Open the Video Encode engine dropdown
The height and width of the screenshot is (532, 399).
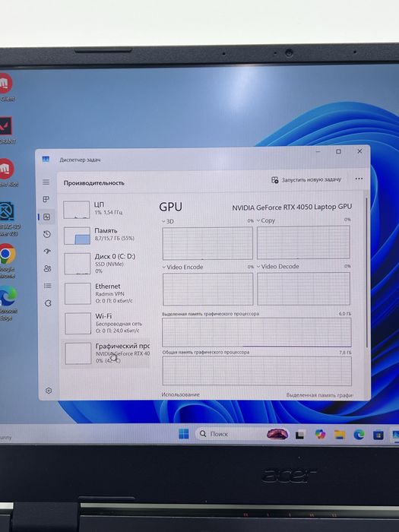(164, 268)
